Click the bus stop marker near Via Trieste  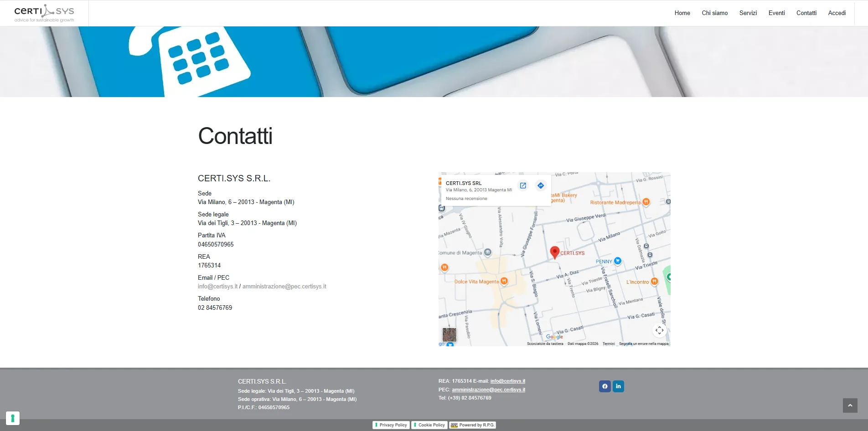point(650,255)
